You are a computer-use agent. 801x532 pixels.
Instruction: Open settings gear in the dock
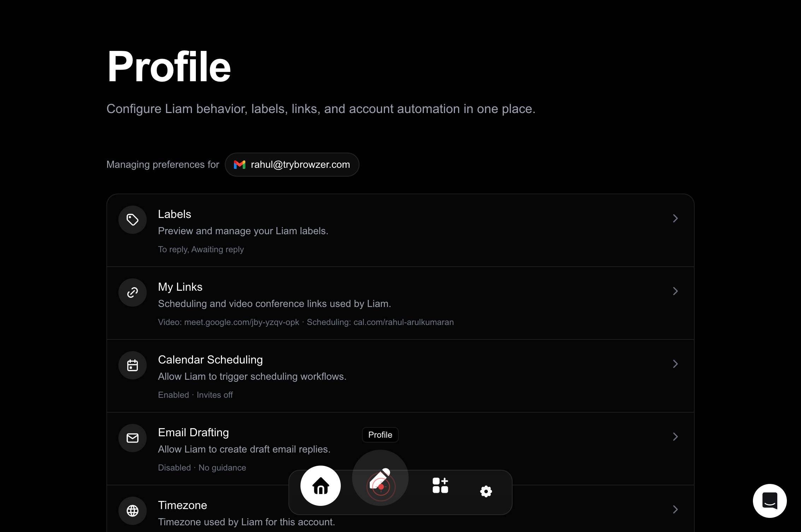[x=486, y=491]
